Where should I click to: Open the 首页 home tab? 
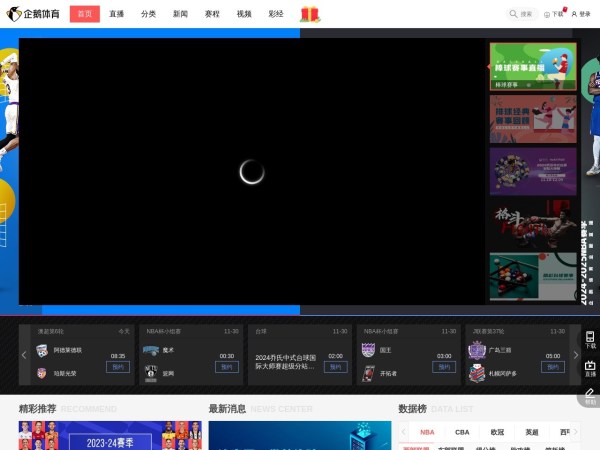point(85,14)
